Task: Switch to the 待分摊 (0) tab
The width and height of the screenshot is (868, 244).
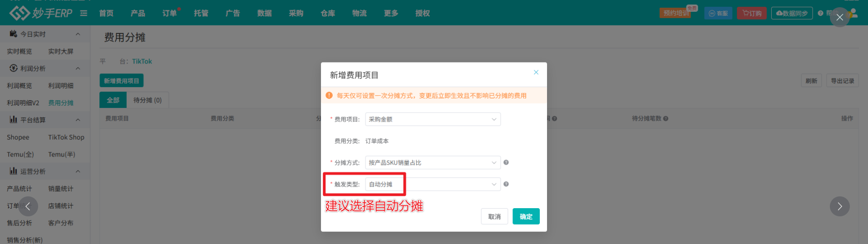Action: tap(148, 100)
